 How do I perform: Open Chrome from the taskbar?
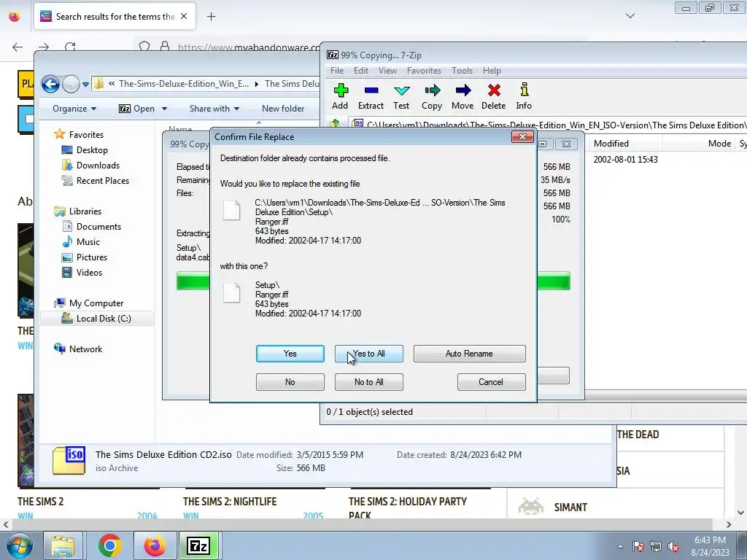point(109,545)
